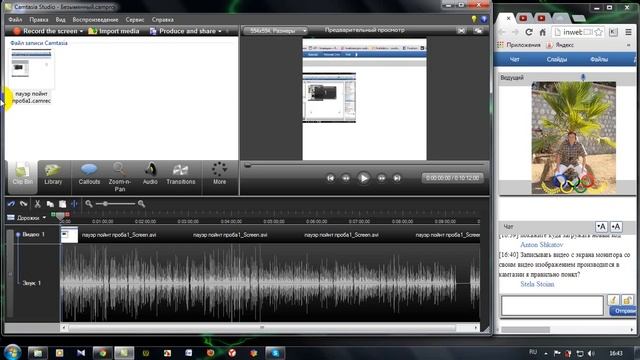
Task: Toggle the Видео 1 track lock dot
Action: [x=18, y=234]
